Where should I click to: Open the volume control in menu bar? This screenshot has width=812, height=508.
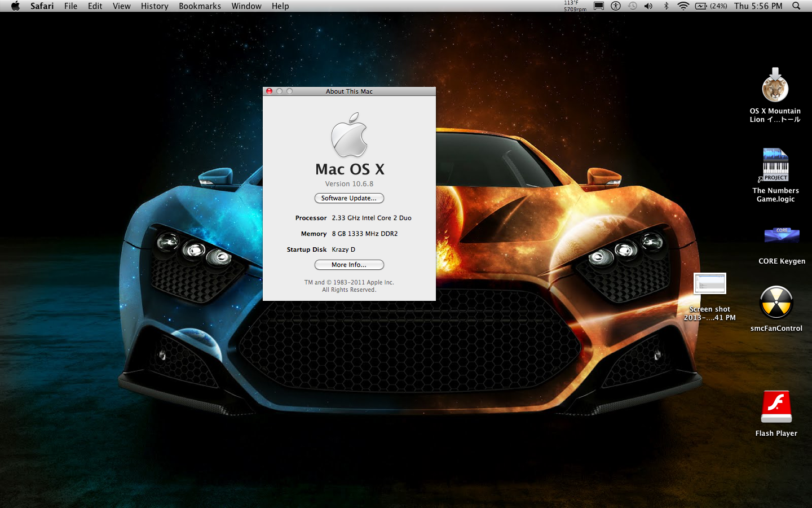[648, 6]
